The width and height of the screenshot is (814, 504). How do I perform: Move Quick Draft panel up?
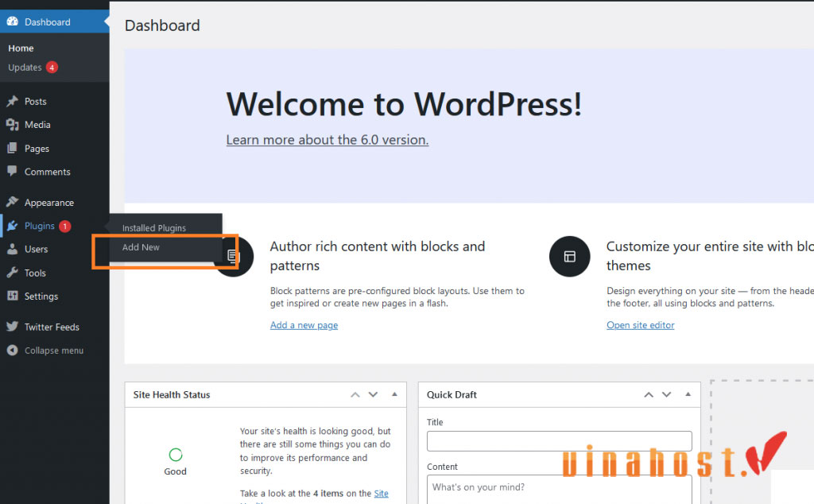(649, 394)
